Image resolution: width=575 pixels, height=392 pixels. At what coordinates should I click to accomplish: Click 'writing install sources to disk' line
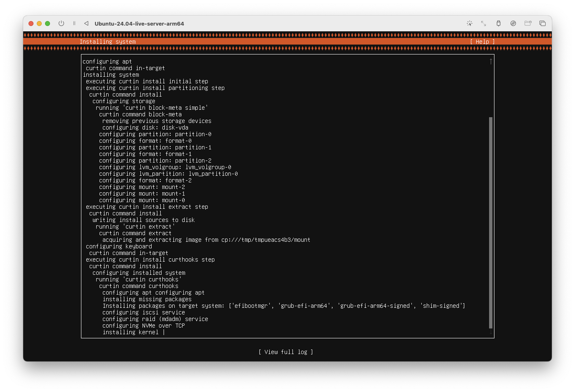144,220
